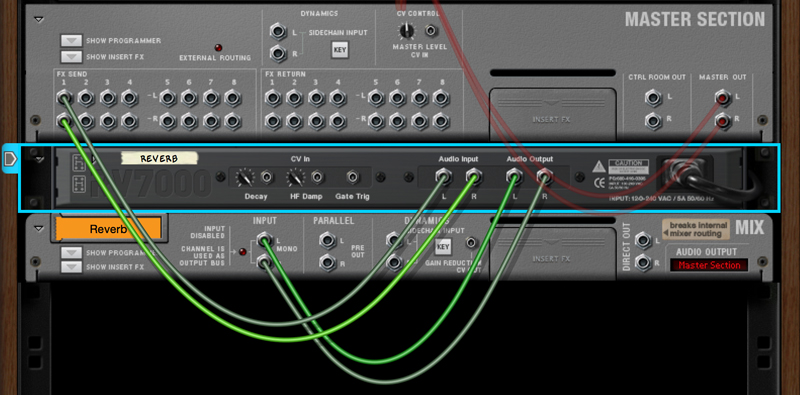Click the Dynamics Sidechain Input L jack
800x395 pixels.
(x=278, y=32)
